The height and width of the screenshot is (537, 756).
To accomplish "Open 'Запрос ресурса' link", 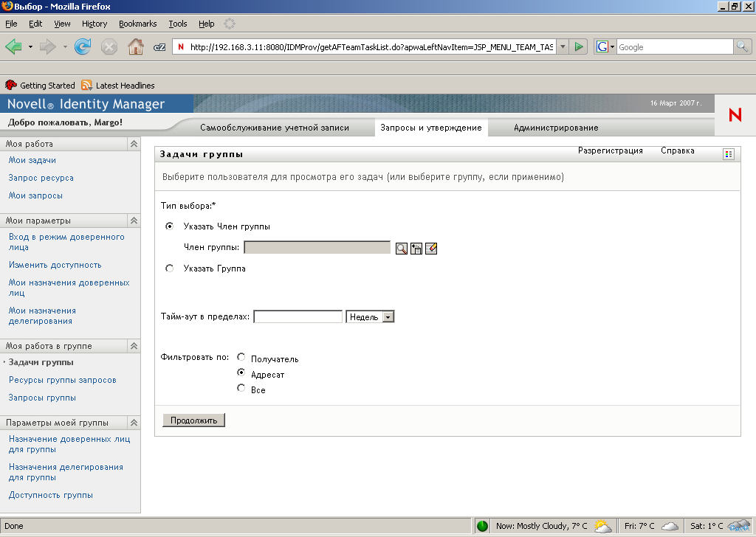I will click(41, 178).
